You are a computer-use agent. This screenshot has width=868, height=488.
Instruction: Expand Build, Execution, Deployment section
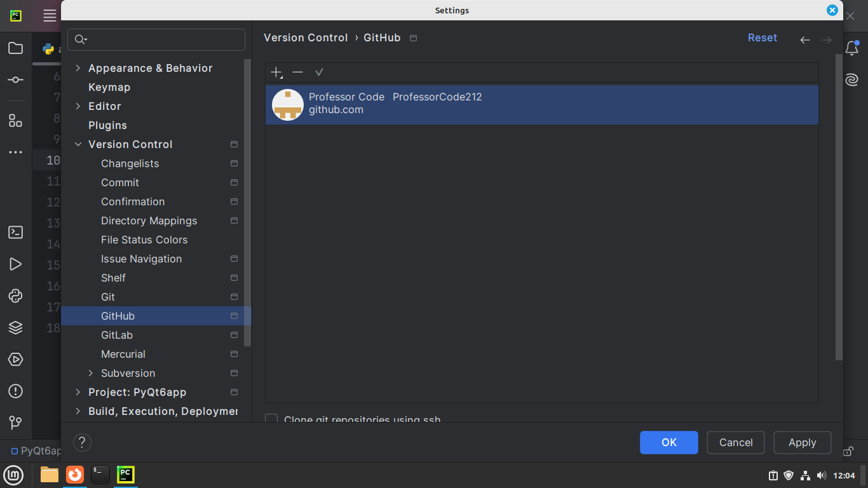pos(78,411)
